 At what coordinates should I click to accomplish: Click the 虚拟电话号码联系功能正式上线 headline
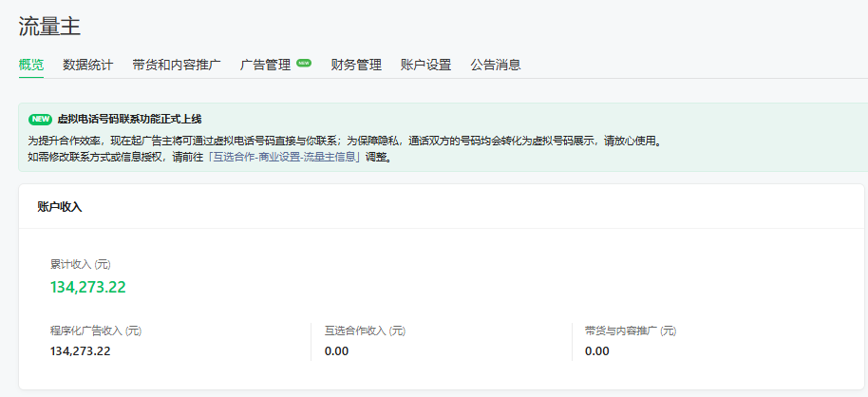[x=129, y=119]
